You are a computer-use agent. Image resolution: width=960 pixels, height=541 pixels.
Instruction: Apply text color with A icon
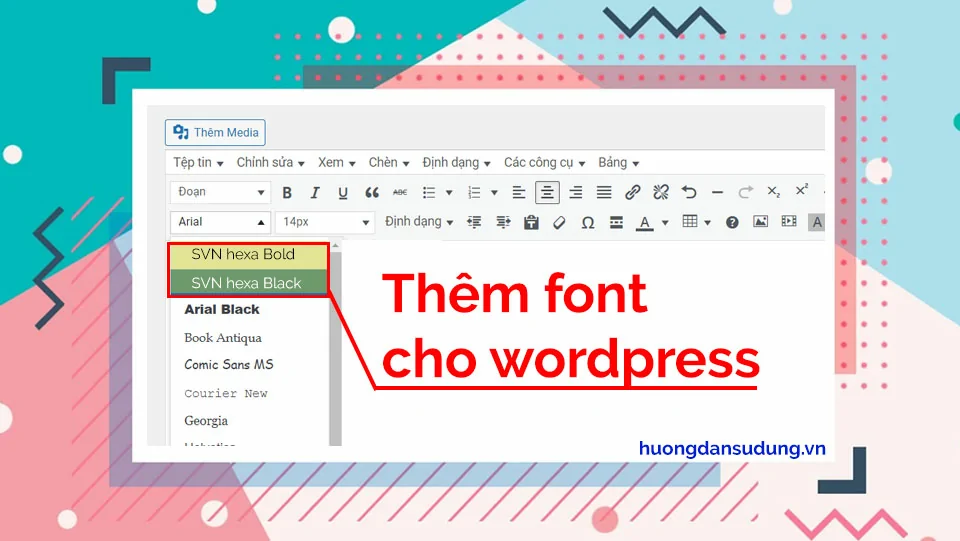tap(644, 223)
